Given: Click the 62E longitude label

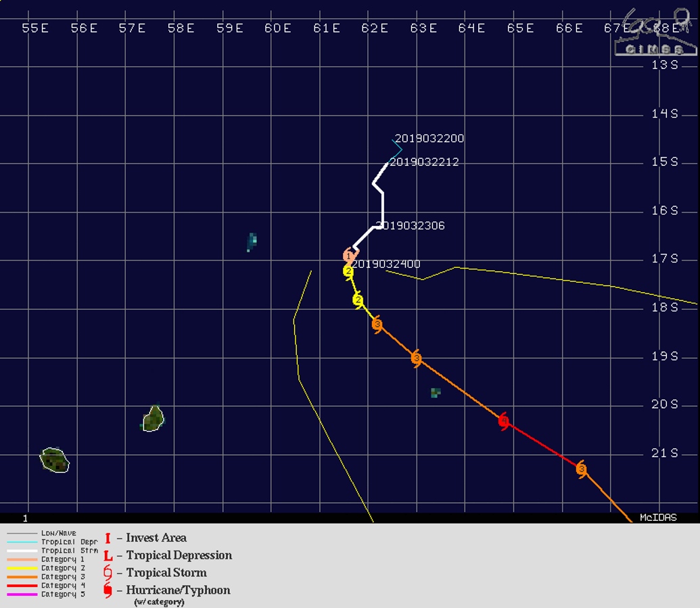Looking at the screenshot, I should pyautogui.click(x=375, y=28).
